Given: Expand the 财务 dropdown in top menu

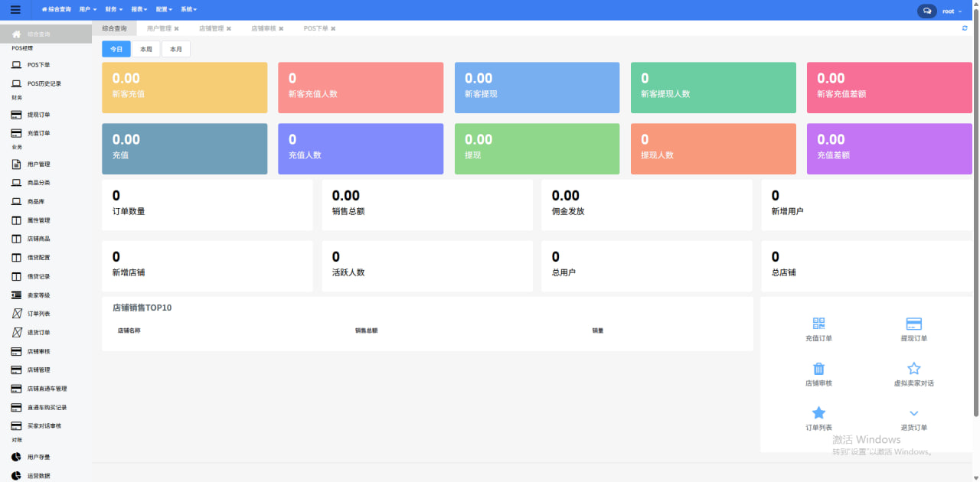Looking at the screenshot, I should tap(113, 10).
